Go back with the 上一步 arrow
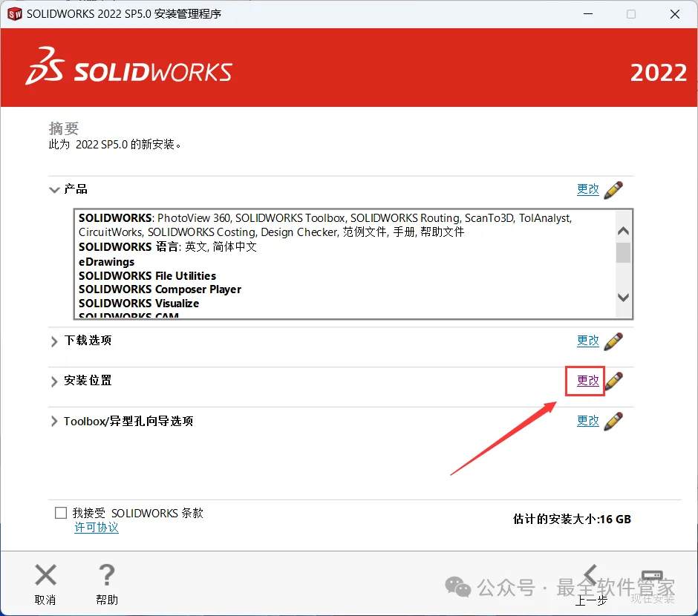 click(x=591, y=574)
